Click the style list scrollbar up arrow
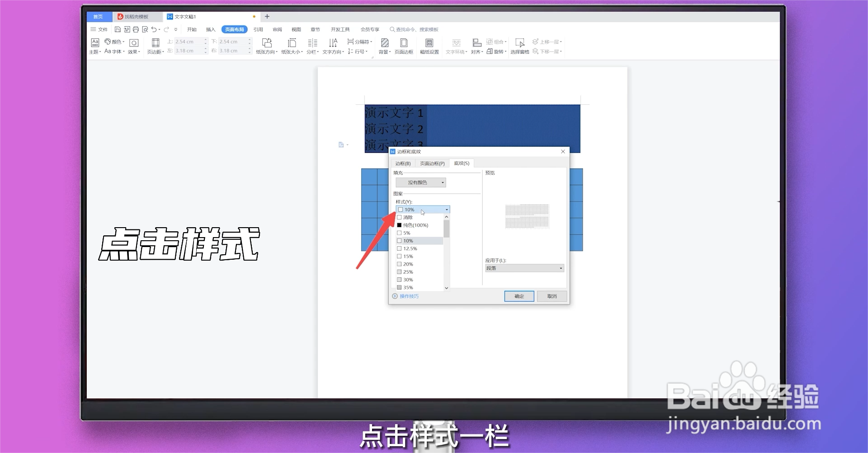Image resolution: width=868 pixels, height=453 pixels. click(x=446, y=217)
